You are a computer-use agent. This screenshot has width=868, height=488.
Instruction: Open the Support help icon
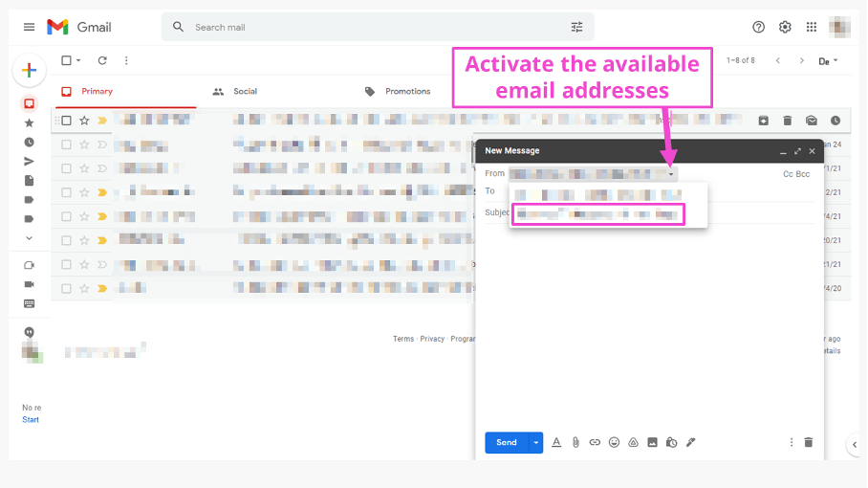pyautogui.click(x=758, y=27)
